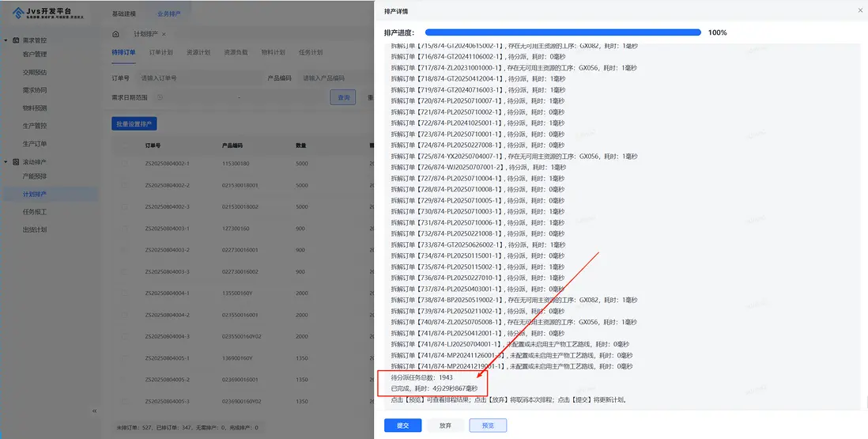Open 物料预测 in the sidebar
Image resolution: width=868 pixels, height=439 pixels.
[34, 108]
